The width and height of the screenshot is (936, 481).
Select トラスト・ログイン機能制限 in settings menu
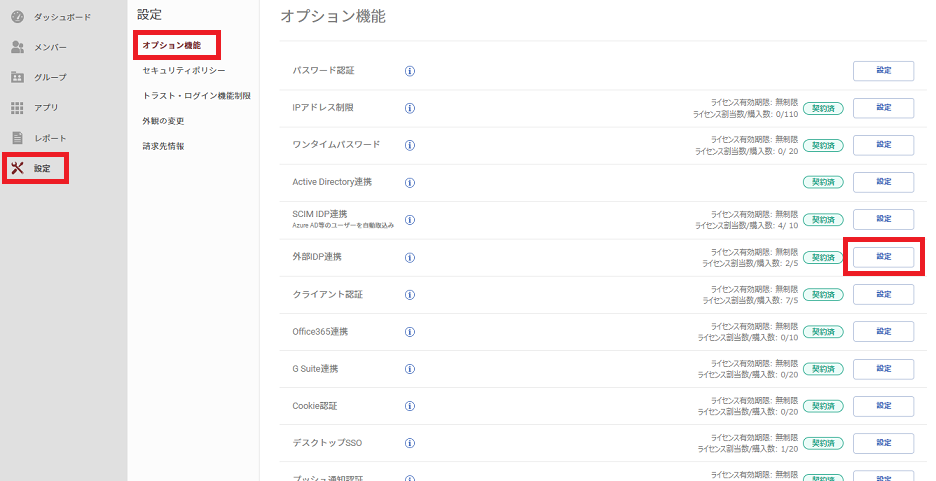(x=196, y=95)
